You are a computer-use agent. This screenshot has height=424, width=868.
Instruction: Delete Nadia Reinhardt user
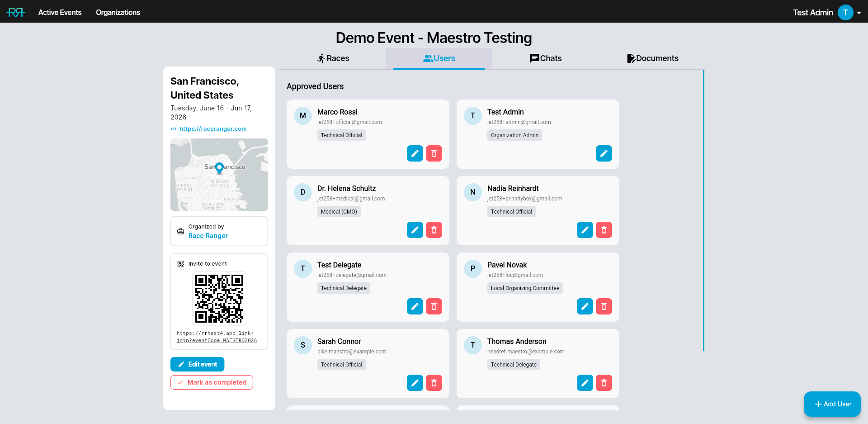[x=604, y=230]
